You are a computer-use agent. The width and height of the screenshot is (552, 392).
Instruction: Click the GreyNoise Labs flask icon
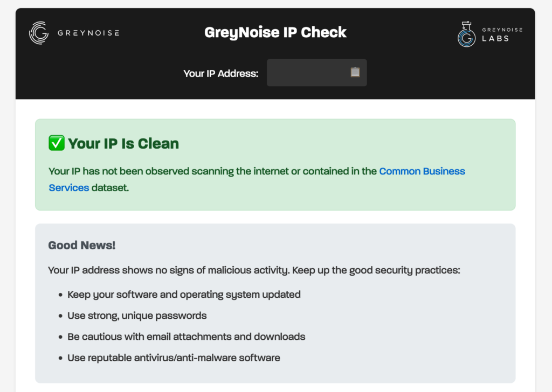[x=466, y=34]
